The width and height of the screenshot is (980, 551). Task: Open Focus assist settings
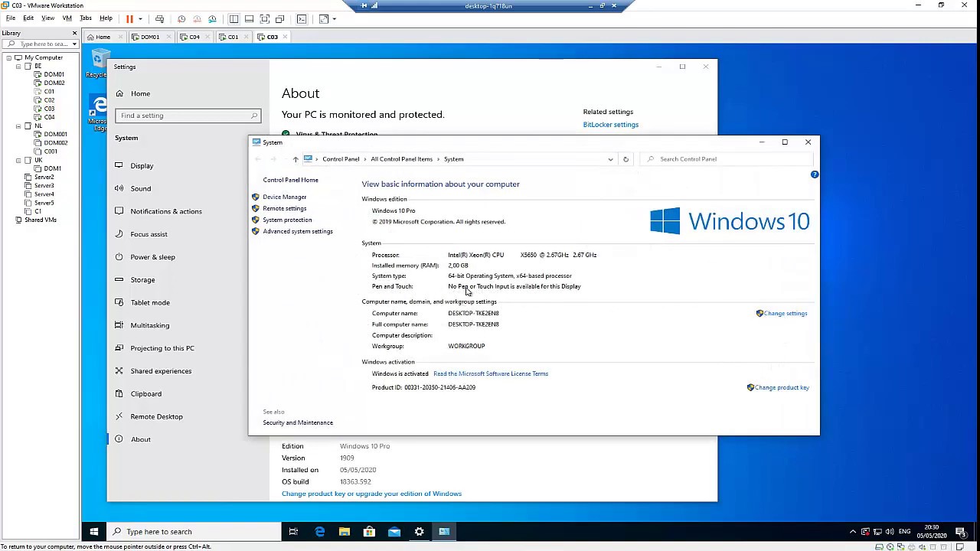pyautogui.click(x=149, y=234)
